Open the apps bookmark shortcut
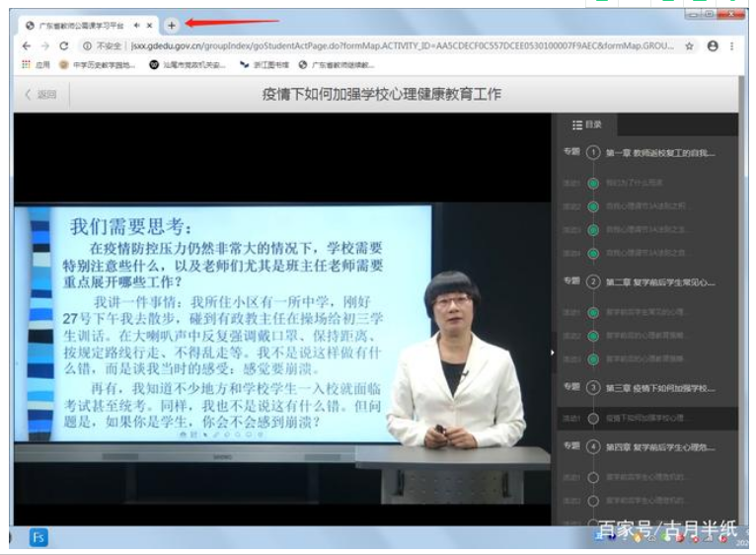Image resolution: width=756 pixels, height=555 pixels. pyautogui.click(x=36, y=64)
